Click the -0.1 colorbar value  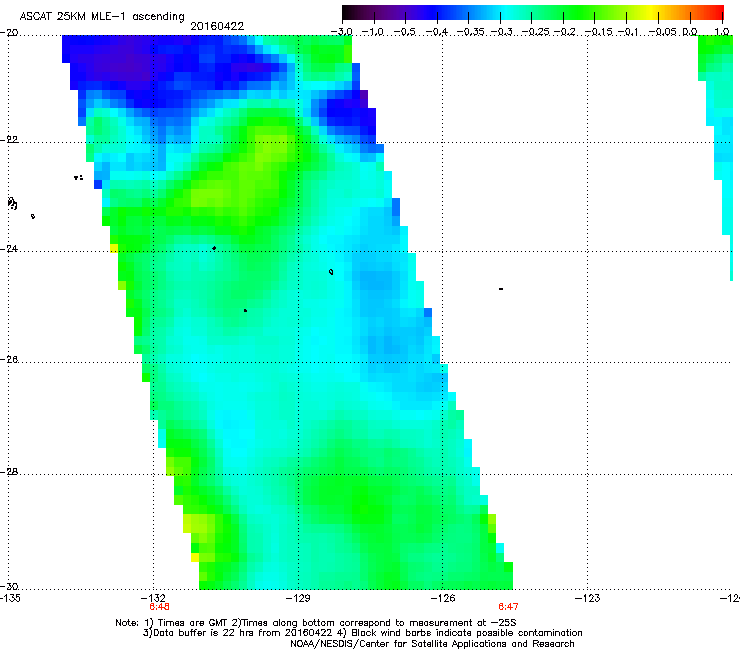coord(628,32)
